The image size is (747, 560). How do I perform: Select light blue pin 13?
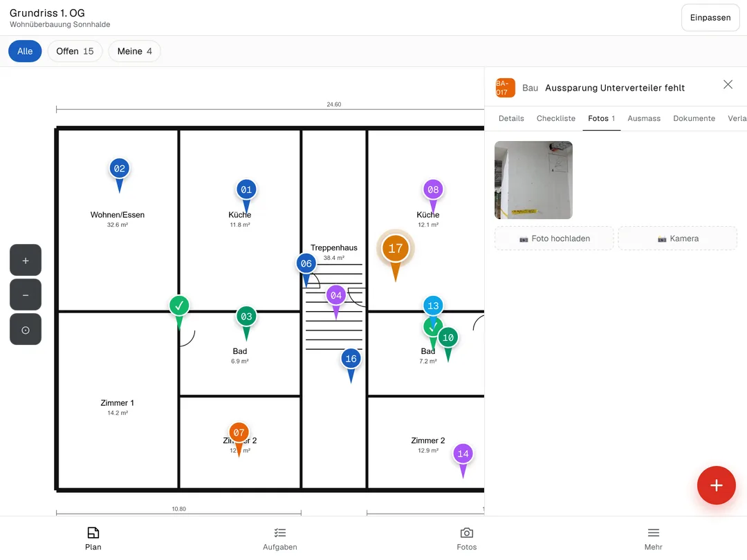(433, 306)
